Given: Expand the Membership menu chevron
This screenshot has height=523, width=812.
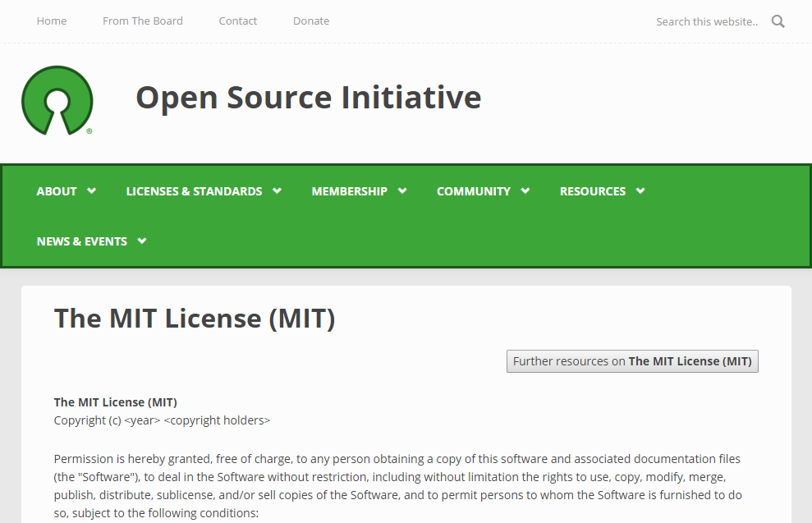Looking at the screenshot, I should click(402, 190).
